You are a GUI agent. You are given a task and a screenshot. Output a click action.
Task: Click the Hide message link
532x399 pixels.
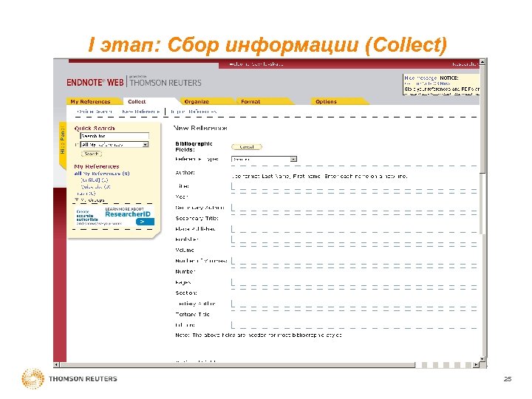420,78
